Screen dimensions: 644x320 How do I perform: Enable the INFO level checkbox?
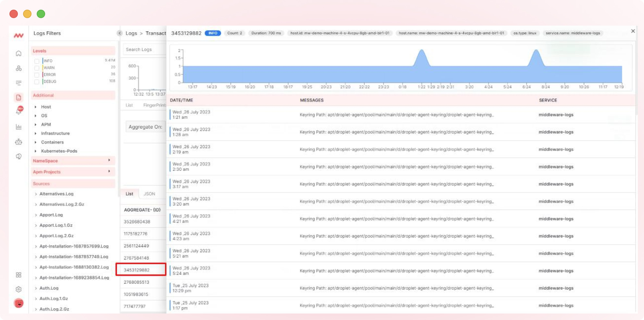(37, 61)
